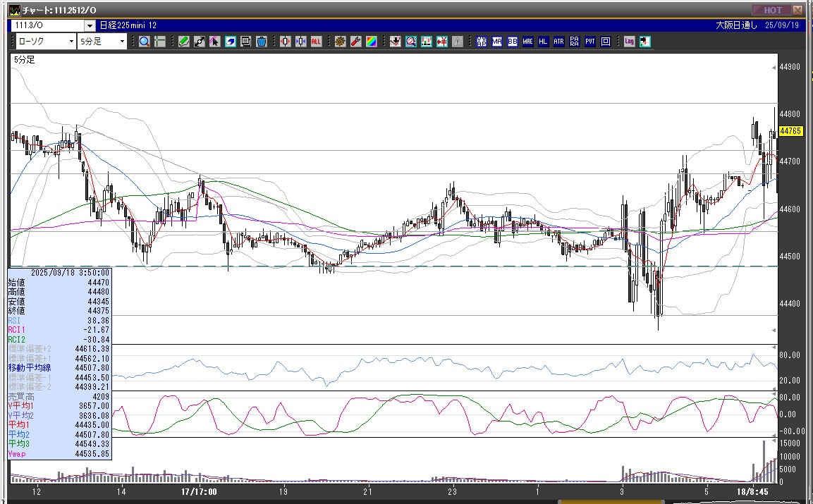Screen dimensions: 813x504
Task: Toggle the BB Bollinger Bands indicator
Action: pyautogui.click(x=513, y=42)
